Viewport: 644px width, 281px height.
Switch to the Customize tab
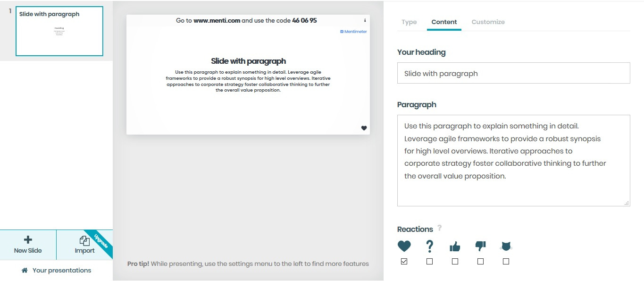488,22
